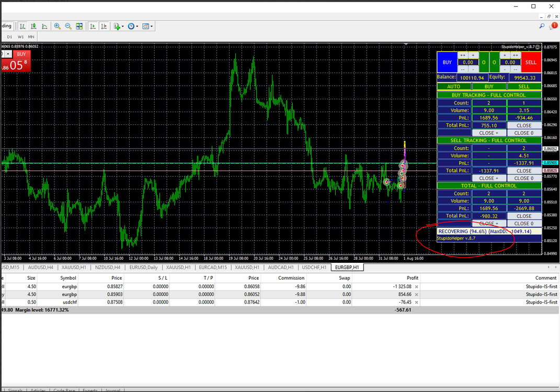Click CLOSE 0 in Buy Tracking section
The image size is (560, 392).
click(x=524, y=133)
